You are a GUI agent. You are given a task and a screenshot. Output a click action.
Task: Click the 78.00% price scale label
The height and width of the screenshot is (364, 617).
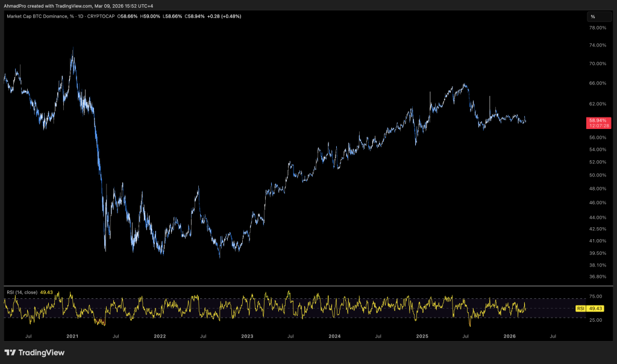pos(597,28)
